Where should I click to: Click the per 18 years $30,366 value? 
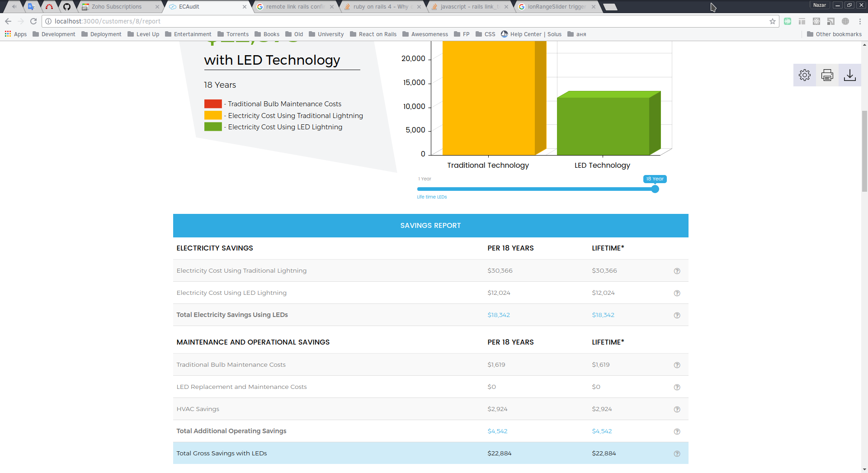pos(500,271)
